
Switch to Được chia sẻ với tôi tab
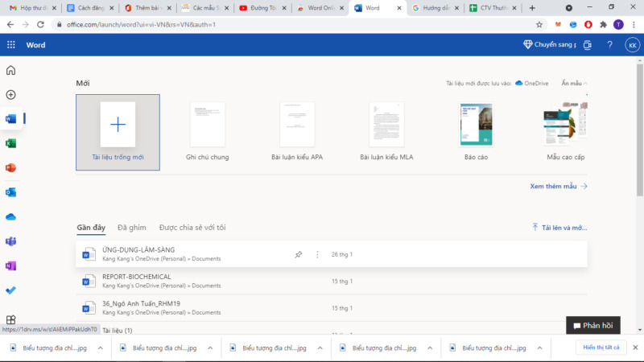click(x=192, y=228)
